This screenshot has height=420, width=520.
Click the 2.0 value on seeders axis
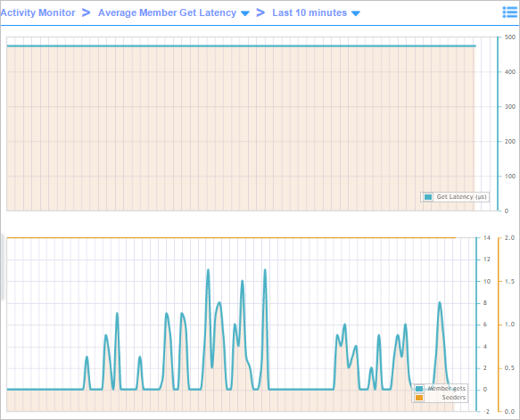509,238
